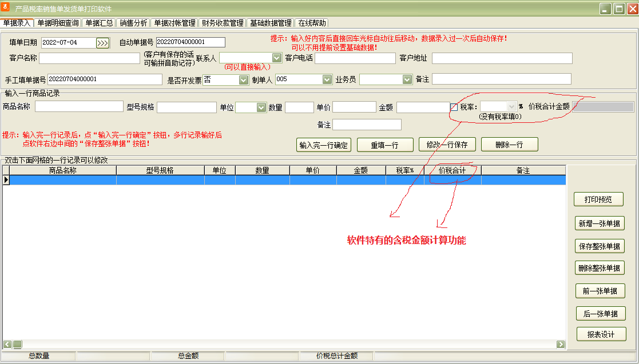
Task: Click 总金额 in the status bar
Action: click(188, 356)
